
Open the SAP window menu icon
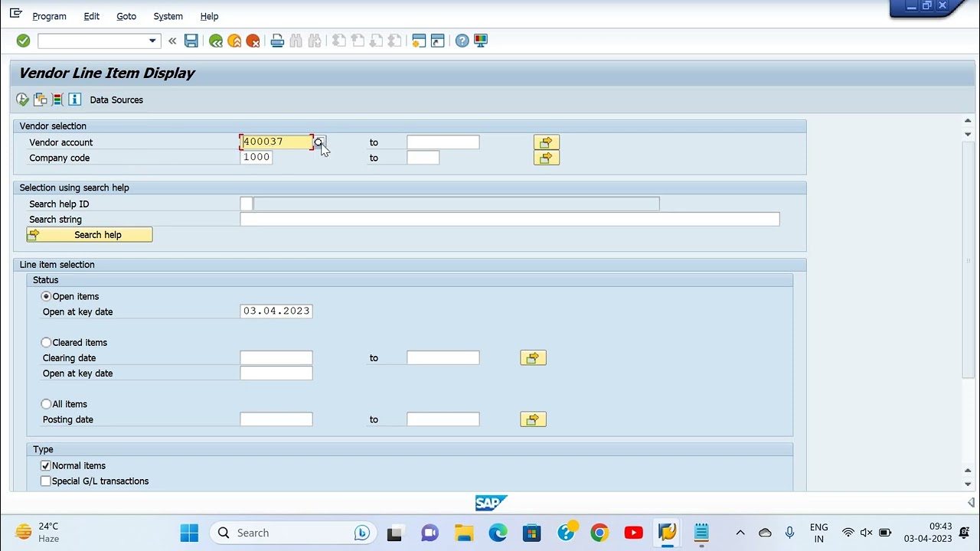tap(15, 14)
